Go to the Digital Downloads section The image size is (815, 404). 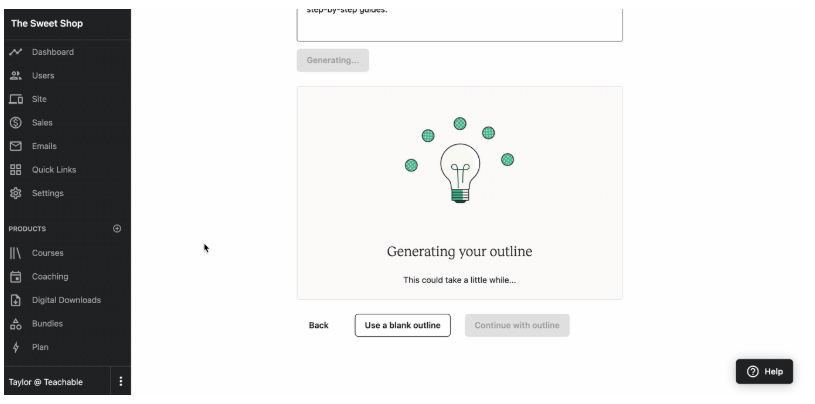pyautogui.click(x=66, y=300)
